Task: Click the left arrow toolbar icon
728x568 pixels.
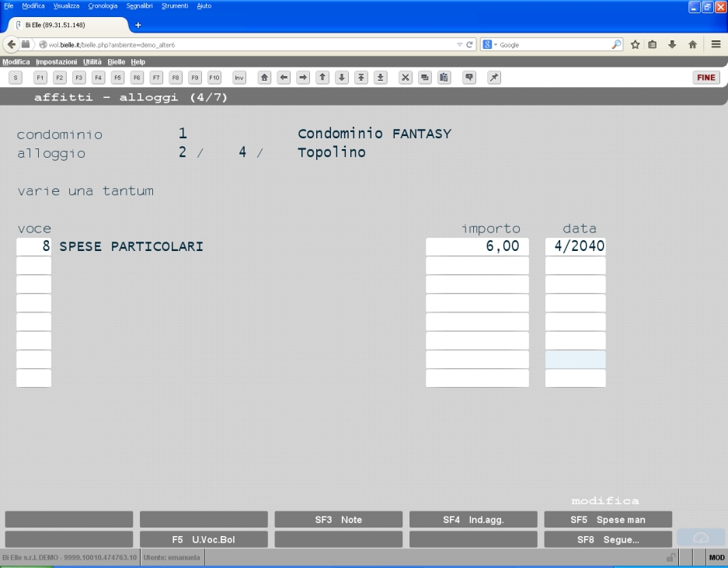Action: [x=284, y=78]
